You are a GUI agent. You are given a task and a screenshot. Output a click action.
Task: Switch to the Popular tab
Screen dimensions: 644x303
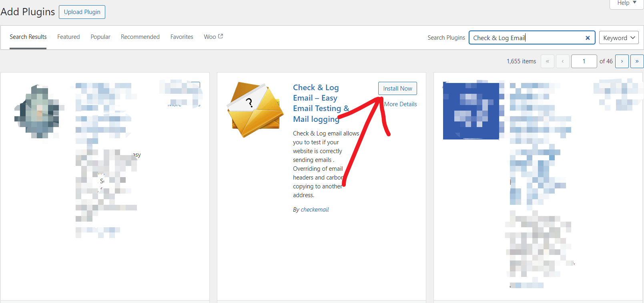(x=100, y=37)
